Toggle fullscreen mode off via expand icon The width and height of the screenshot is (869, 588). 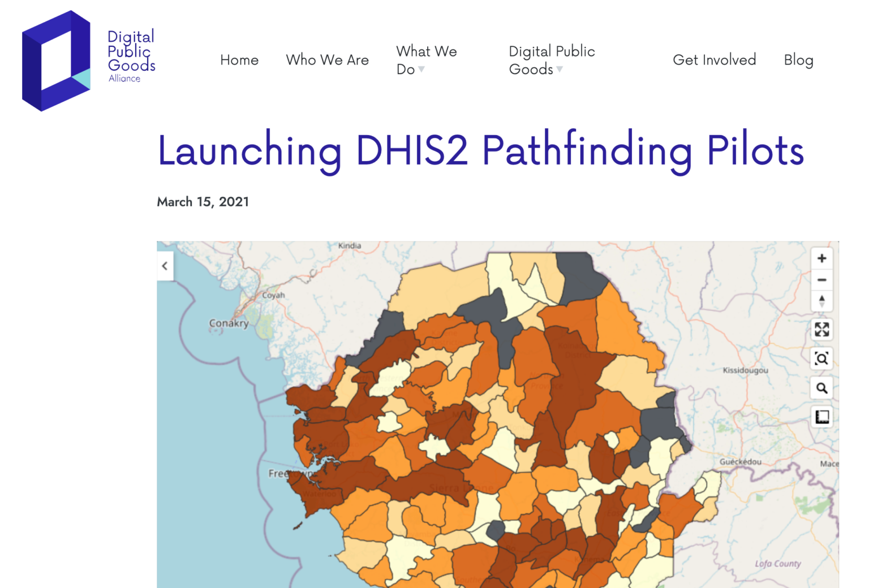822,329
